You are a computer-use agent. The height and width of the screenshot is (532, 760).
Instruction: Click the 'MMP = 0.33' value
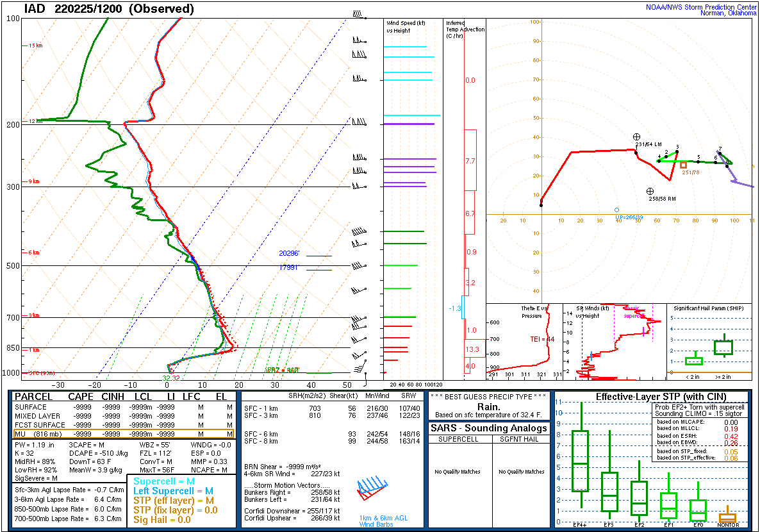click(209, 461)
